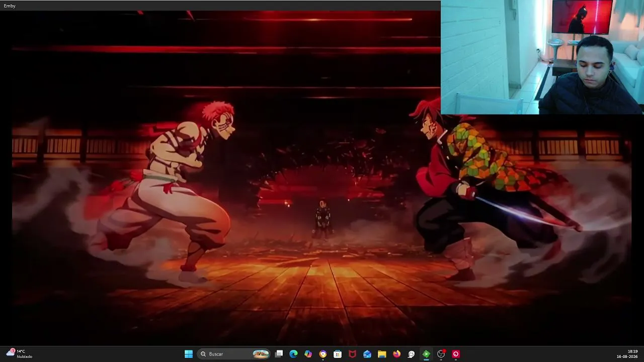Click the webcam overlay thumbnail

coord(542,57)
